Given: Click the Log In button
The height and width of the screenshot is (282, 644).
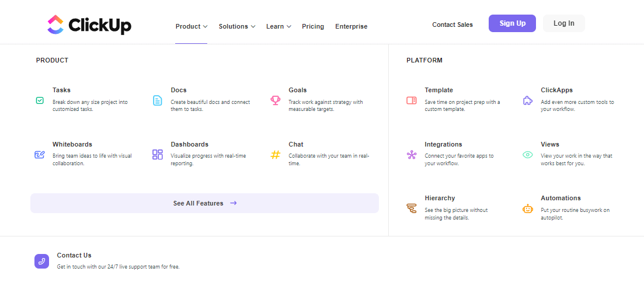Looking at the screenshot, I should pyautogui.click(x=564, y=23).
